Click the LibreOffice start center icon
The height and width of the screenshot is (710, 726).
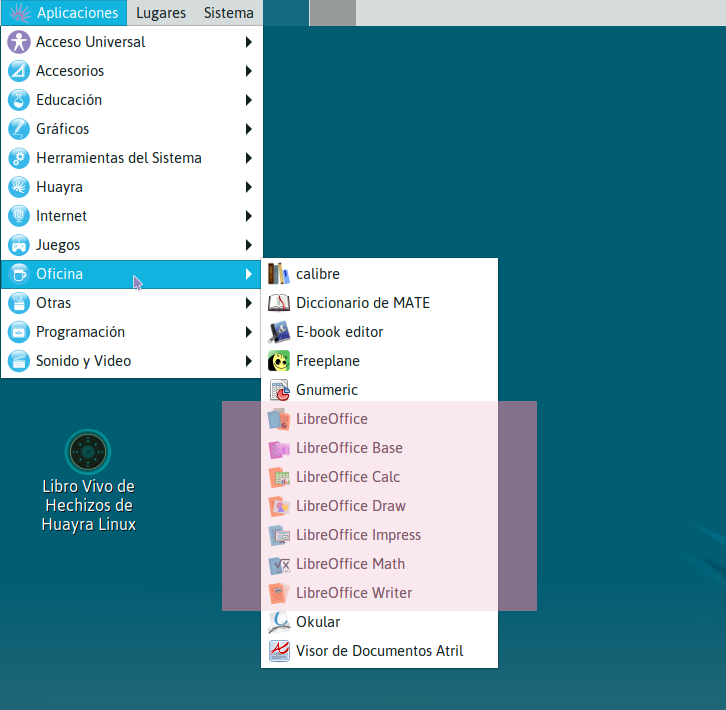pyautogui.click(x=279, y=419)
